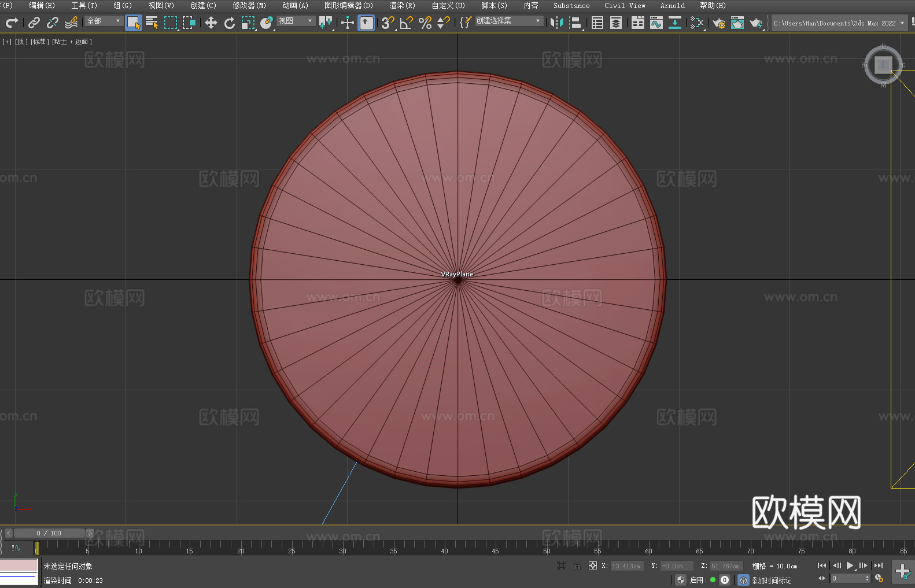This screenshot has width=915, height=588.
Task: Open project path dropdown 3ds Max 2022
Action: click(x=839, y=23)
